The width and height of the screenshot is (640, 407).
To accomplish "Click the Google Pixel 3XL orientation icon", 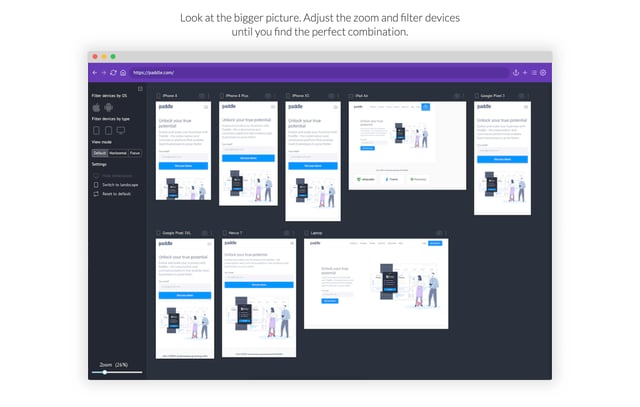I will pyautogui.click(x=158, y=233).
